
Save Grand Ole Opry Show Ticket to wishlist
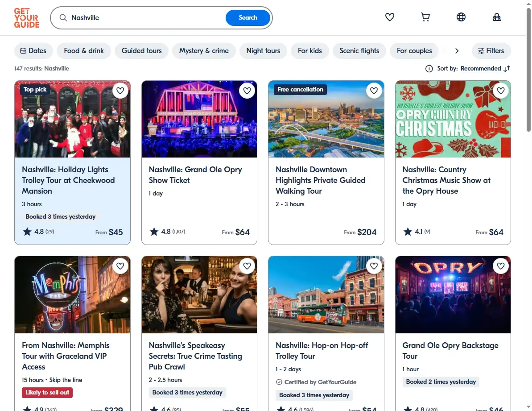247,91
